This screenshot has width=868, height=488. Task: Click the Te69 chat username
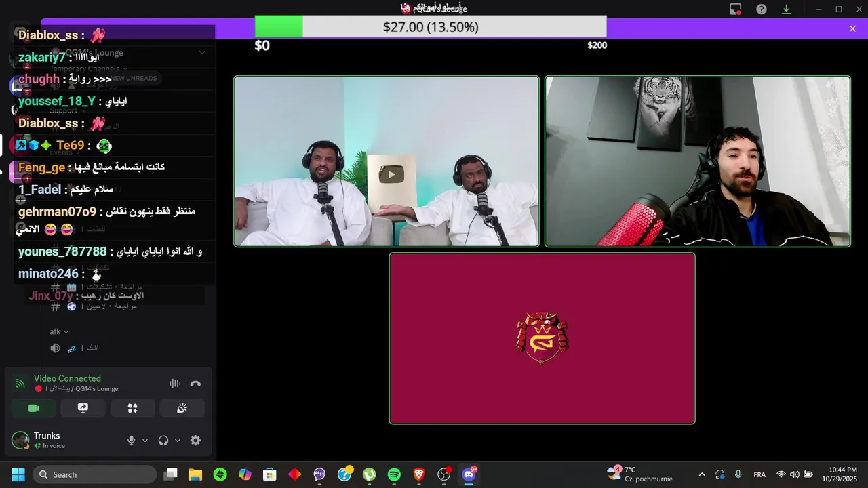tap(71, 145)
